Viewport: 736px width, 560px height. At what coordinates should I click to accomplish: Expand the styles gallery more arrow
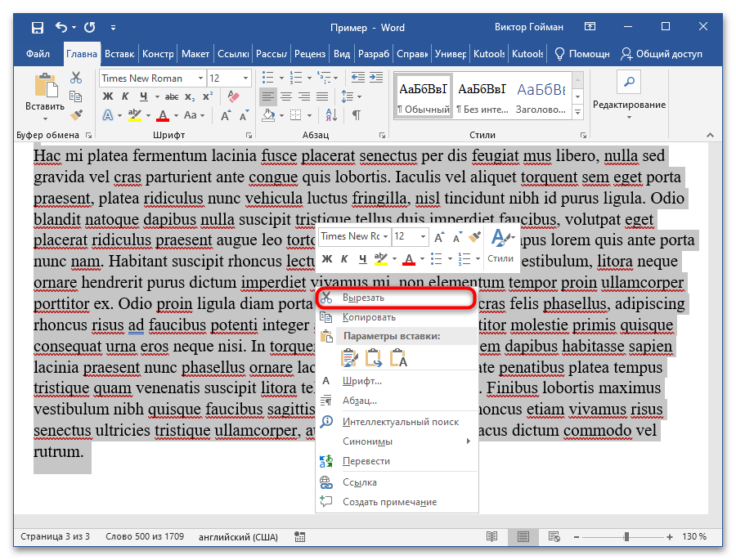[x=578, y=113]
